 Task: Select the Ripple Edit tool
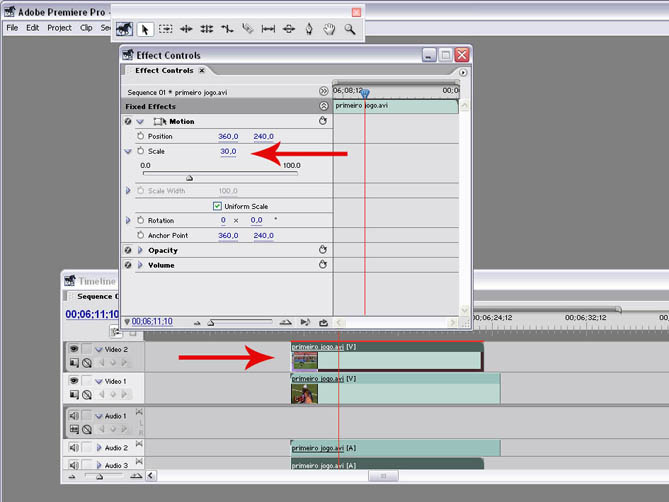coord(186,29)
